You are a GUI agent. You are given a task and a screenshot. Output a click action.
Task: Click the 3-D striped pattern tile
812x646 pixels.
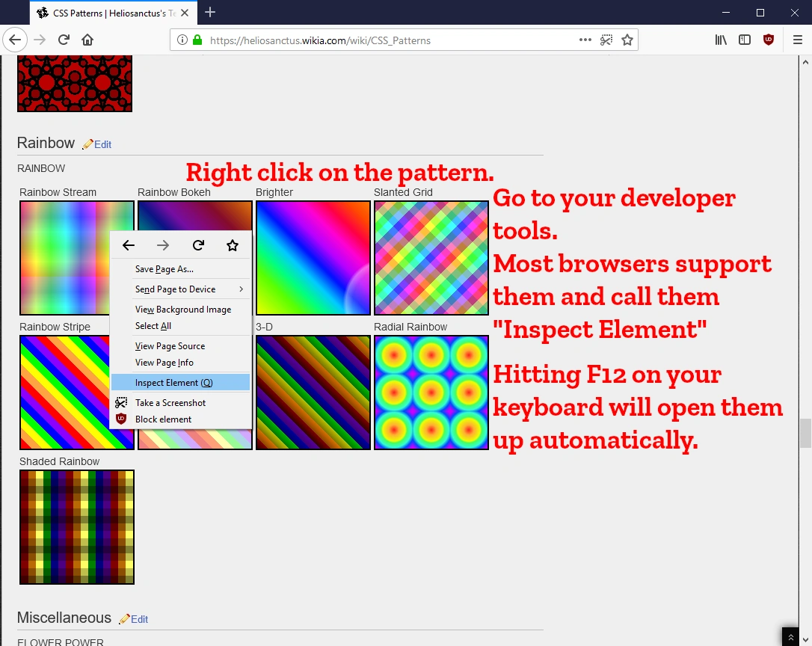pos(313,392)
